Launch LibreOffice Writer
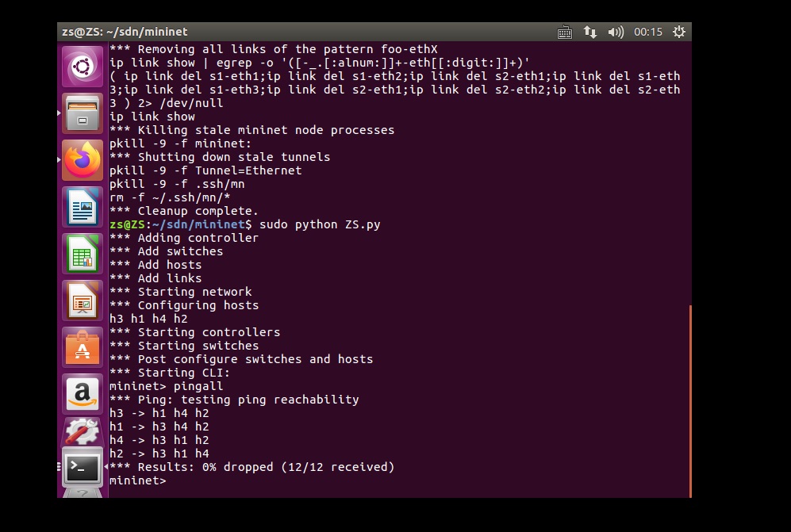791x532 pixels. click(x=83, y=207)
